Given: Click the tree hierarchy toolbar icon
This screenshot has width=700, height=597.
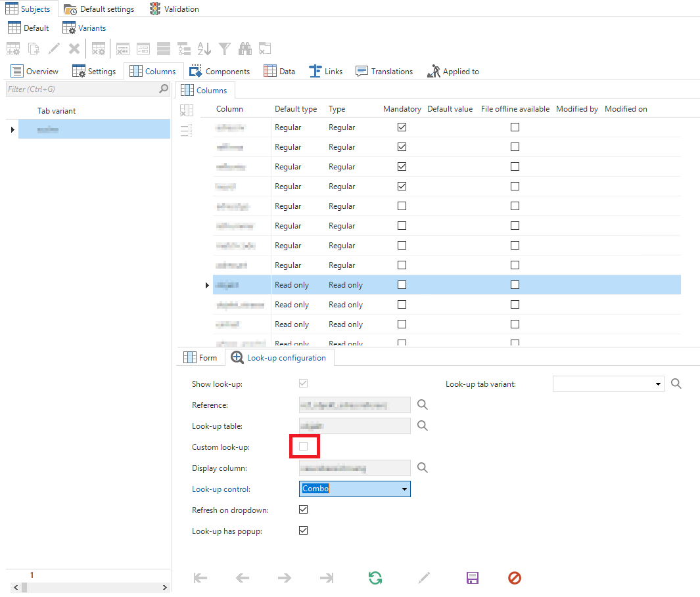Looking at the screenshot, I should click(x=184, y=49).
